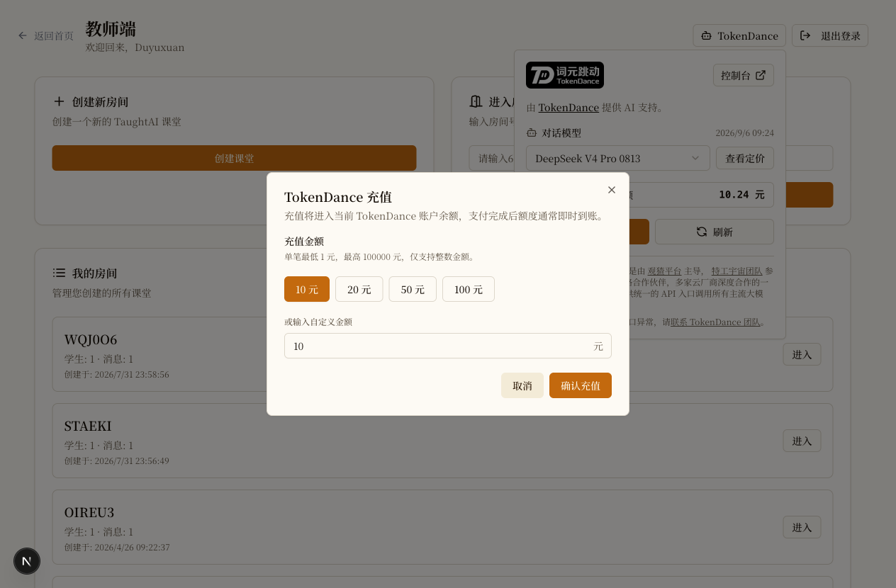Click the robot icon on TokenDance button

tap(706, 35)
